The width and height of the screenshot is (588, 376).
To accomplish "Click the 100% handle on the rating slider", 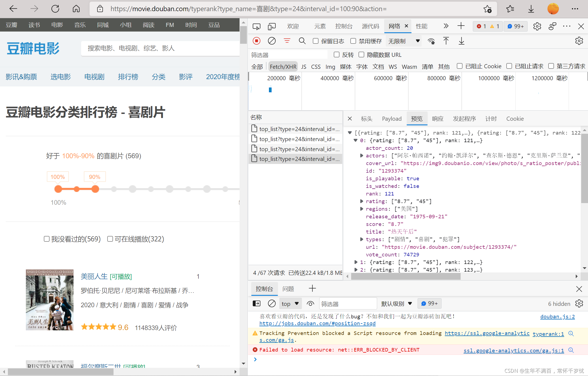I will (58, 189).
